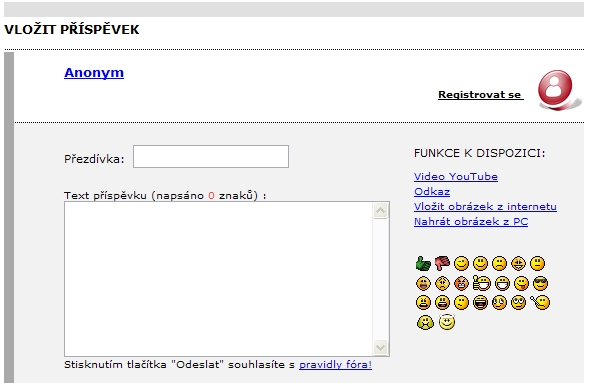Click the text area scrollbar up arrow
The image size is (589, 383).
pyautogui.click(x=381, y=210)
